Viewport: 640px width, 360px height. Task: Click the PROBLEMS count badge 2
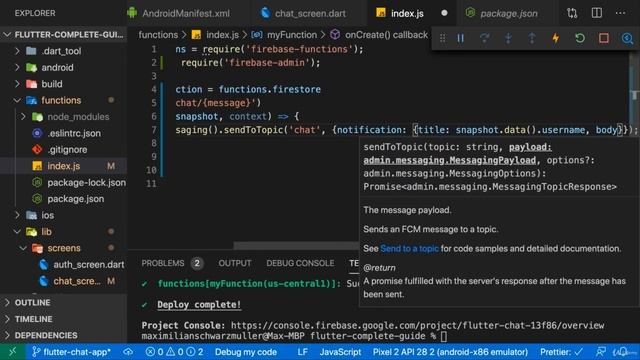197,263
